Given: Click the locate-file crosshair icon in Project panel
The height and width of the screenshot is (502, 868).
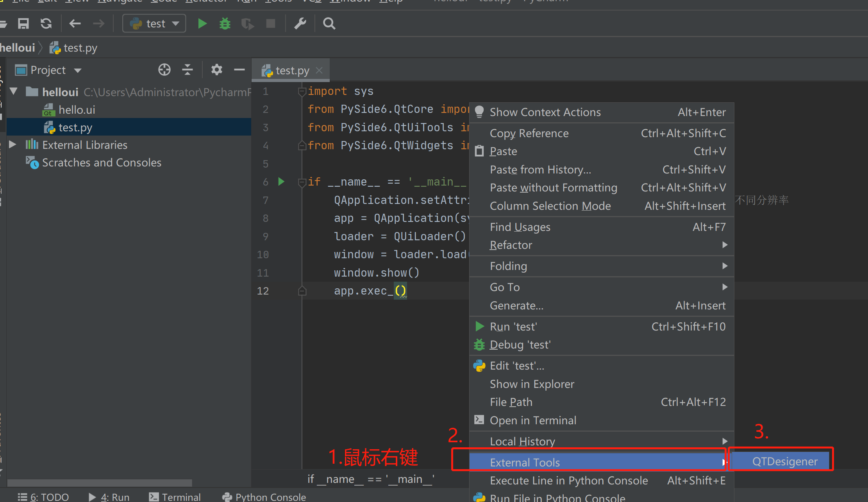Looking at the screenshot, I should click(x=164, y=70).
